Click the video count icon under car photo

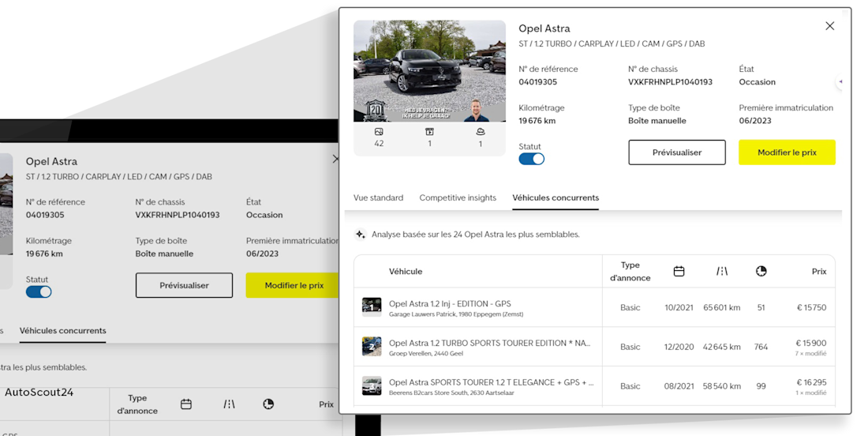click(429, 132)
